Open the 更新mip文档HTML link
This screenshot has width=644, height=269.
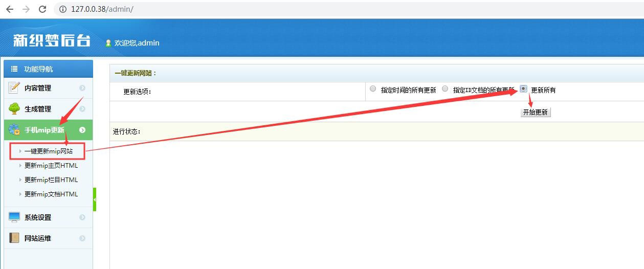click(x=51, y=194)
